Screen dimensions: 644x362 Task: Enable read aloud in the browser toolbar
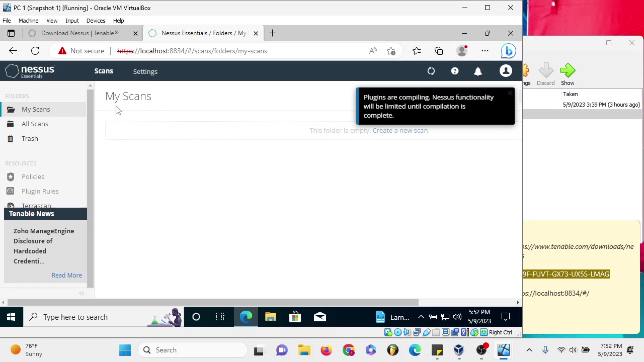(x=373, y=51)
